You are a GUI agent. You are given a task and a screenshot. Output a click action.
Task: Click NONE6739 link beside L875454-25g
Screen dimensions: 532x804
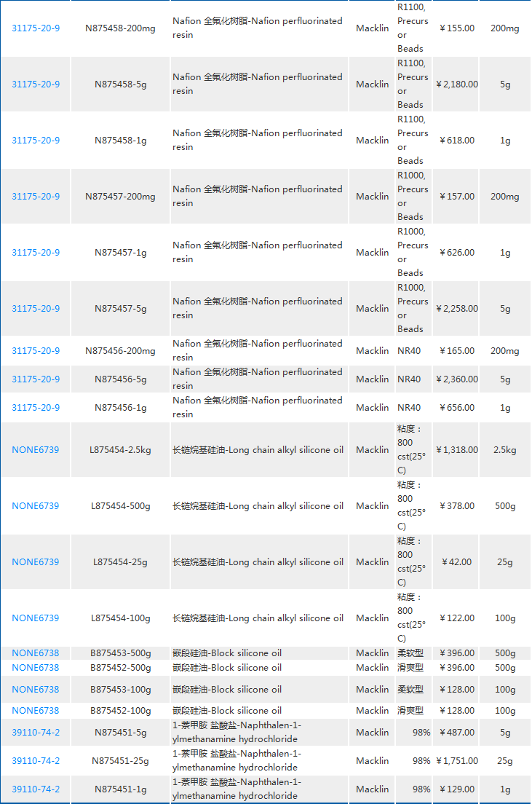tap(36, 562)
